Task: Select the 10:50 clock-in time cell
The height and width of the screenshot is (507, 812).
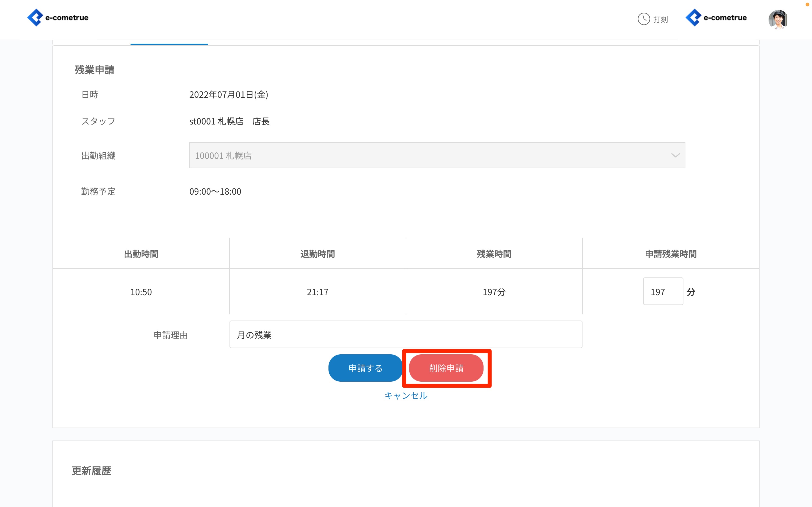Action: coord(141,292)
